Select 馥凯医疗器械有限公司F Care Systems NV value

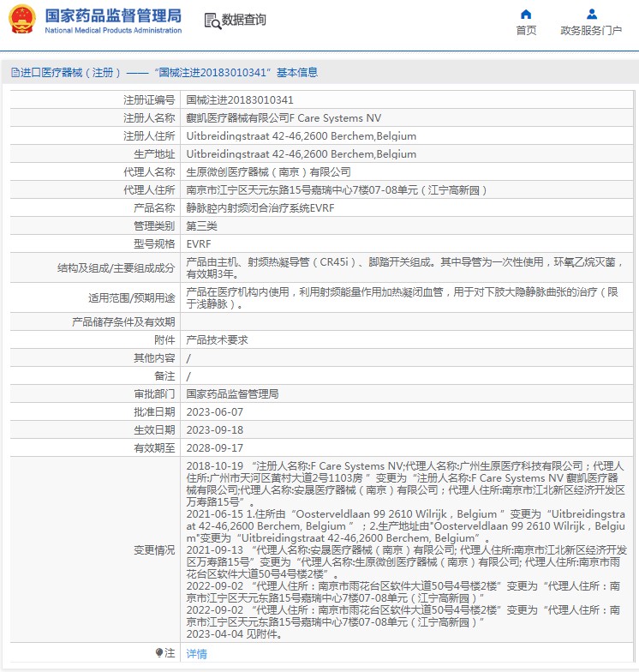tap(284, 118)
